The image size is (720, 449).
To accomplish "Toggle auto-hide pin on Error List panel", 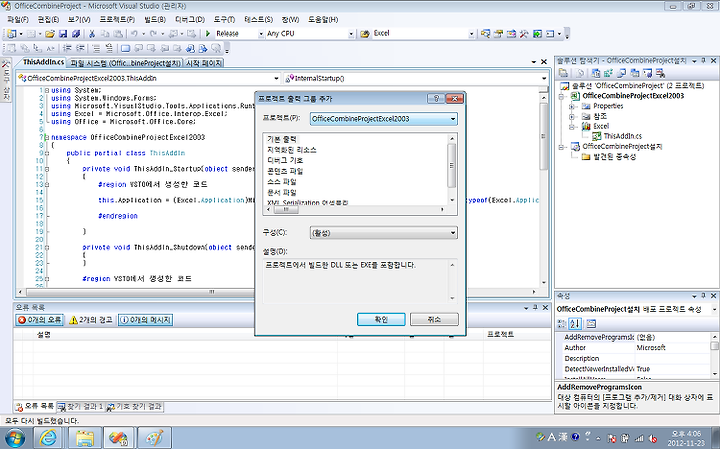I will (535, 308).
